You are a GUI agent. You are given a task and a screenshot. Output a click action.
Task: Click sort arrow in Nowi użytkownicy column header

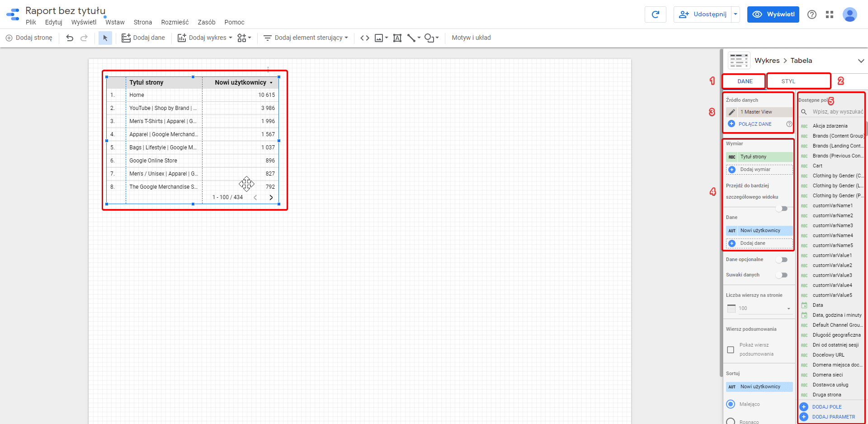271,83
